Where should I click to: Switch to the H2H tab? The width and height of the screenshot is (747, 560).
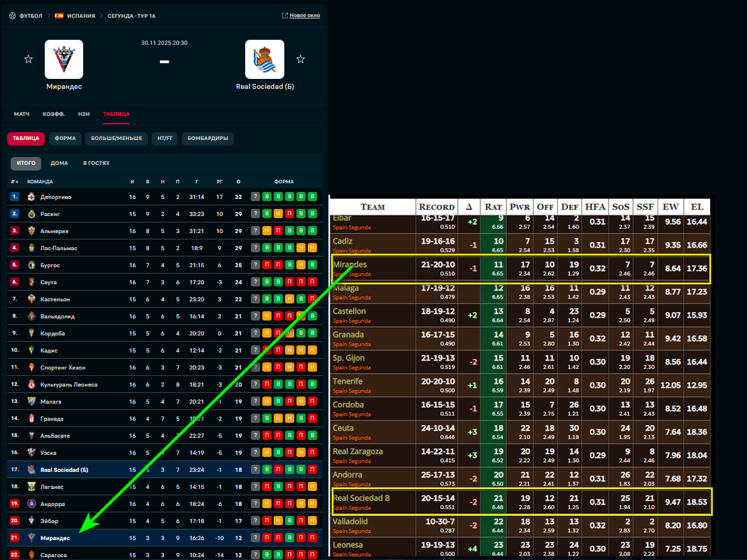click(84, 114)
